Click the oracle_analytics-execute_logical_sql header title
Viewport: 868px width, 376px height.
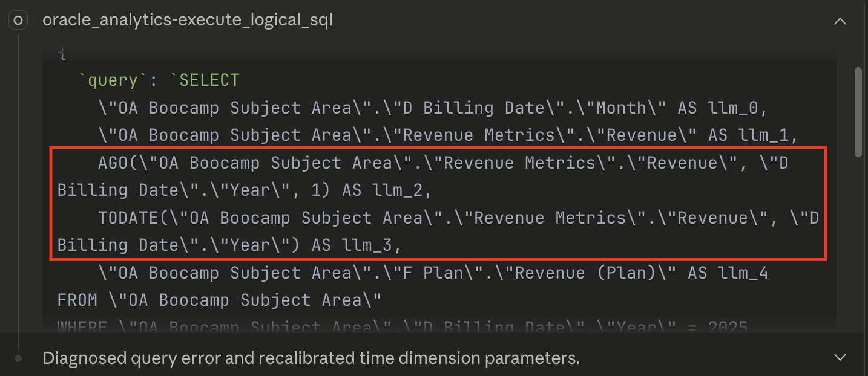188,21
